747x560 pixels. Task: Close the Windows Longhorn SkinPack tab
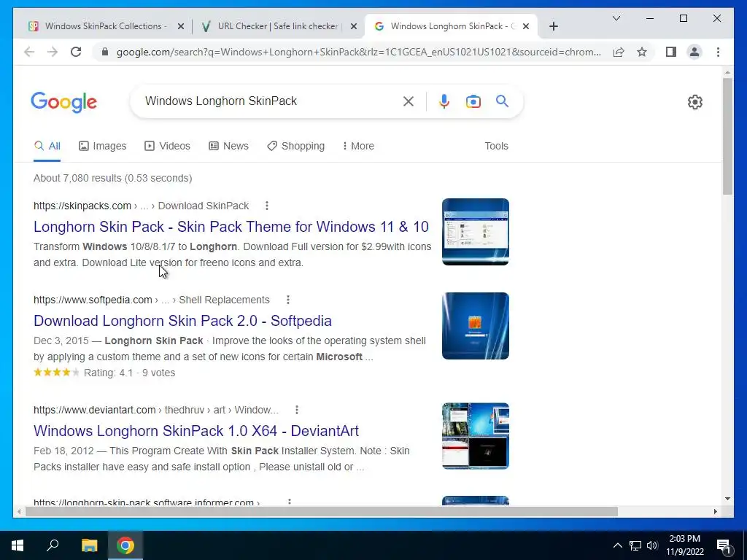[x=526, y=27]
